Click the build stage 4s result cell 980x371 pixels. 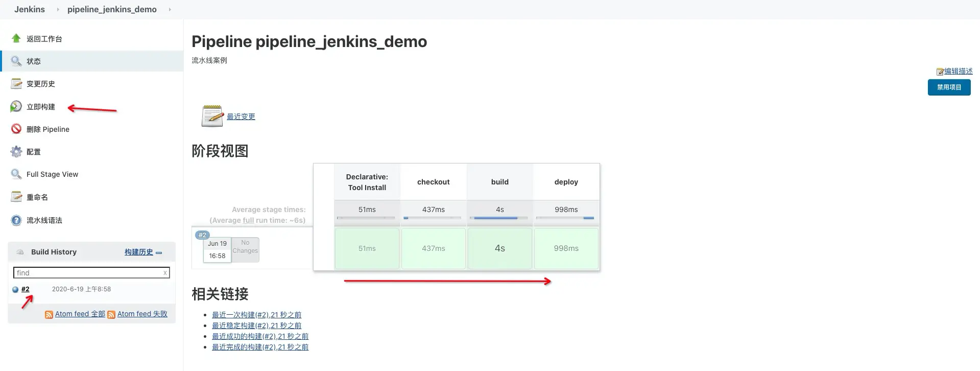500,248
